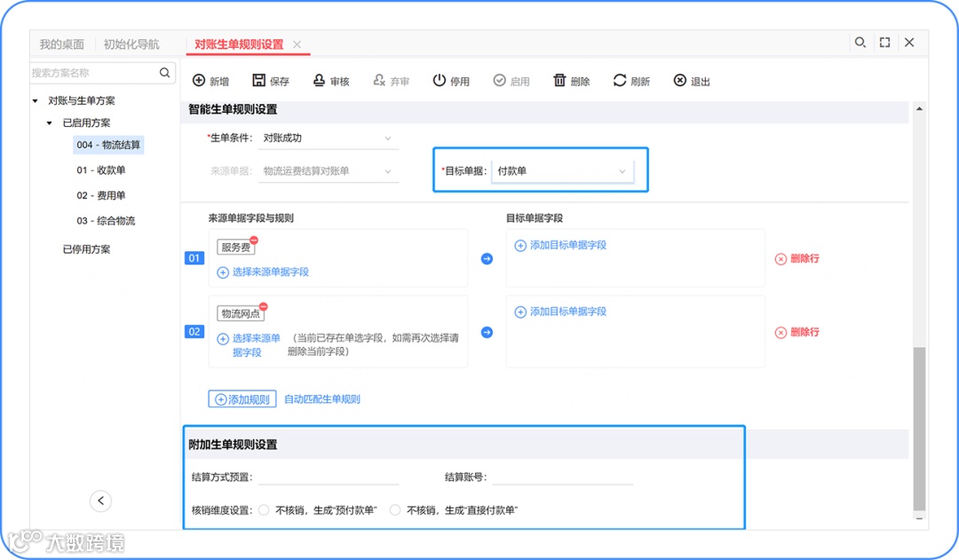Click 选择来源单据字段 link in row 02
The height and width of the screenshot is (560, 959).
(x=250, y=345)
